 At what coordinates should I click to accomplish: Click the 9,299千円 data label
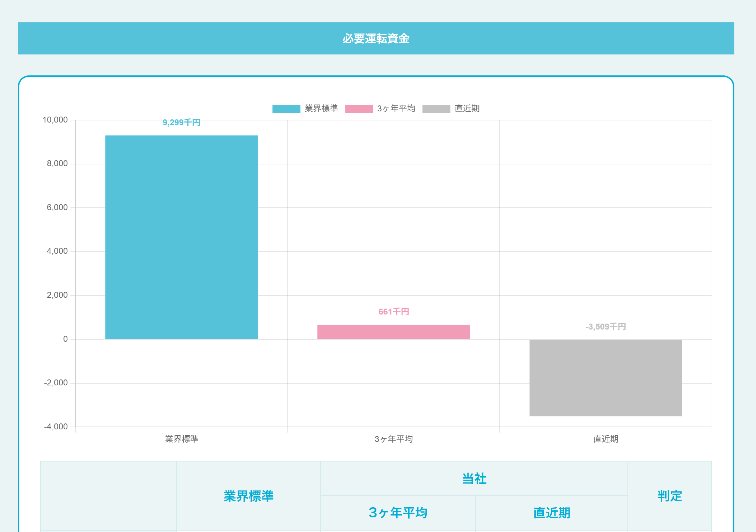[x=181, y=123]
